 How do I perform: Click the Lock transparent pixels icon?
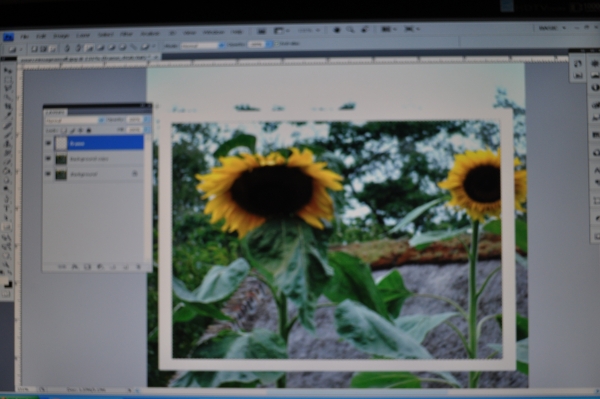pyautogui.click(x=64, y=130)
